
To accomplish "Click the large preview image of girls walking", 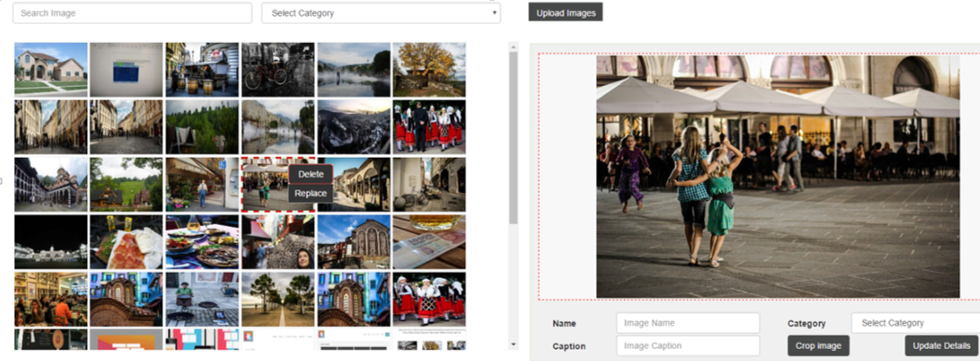I will (x=778, y=177).
